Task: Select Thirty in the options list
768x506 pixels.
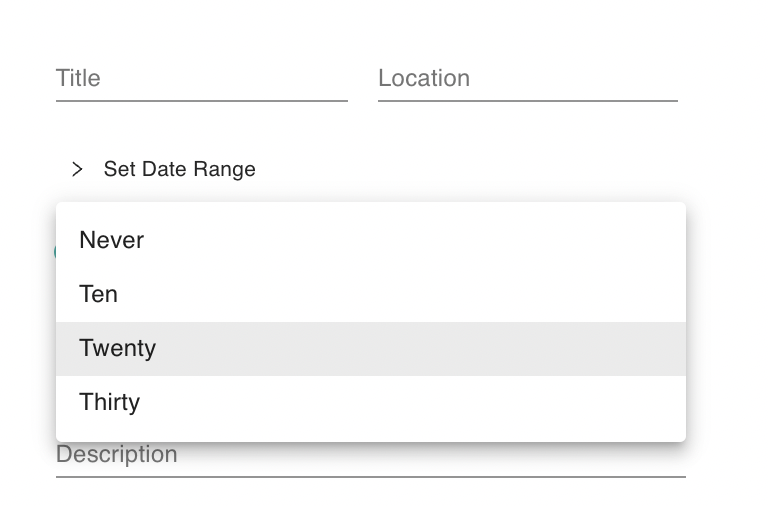Action: tap(109, 402)
